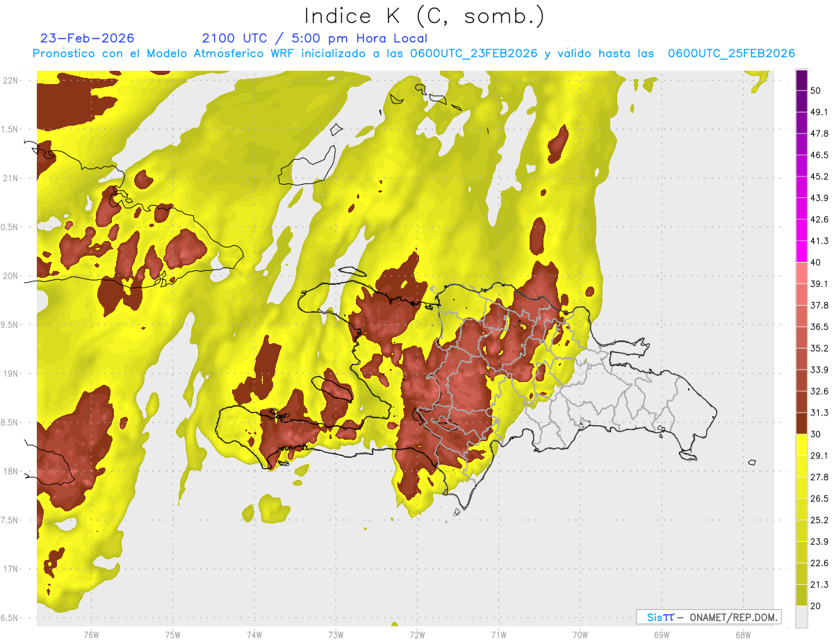
Task: Click the "0600UTC_25FEB2026" valid-until time text
Action: click(731, 53)
